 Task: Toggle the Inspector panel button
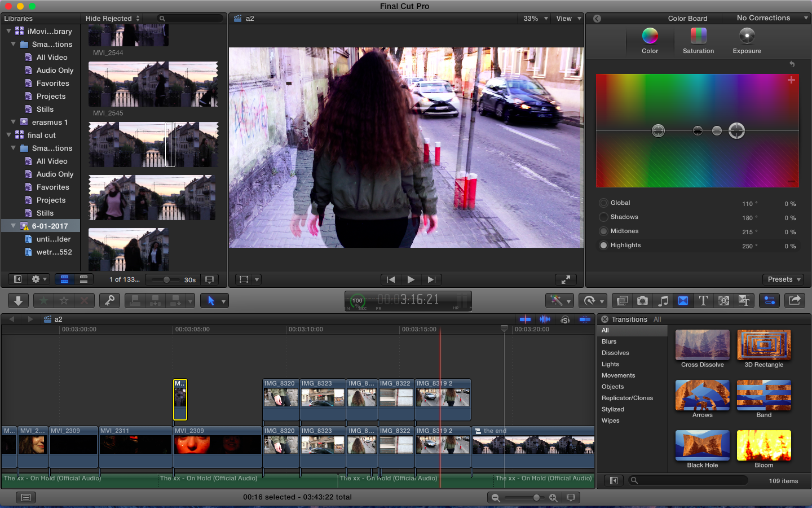tap(769, 300)
